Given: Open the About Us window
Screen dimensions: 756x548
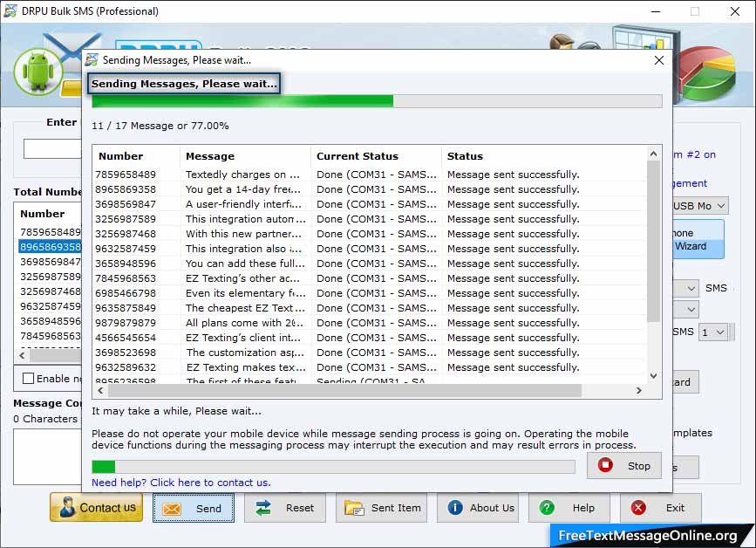Looking at the screenshot, I should pyautogui.click(x=478, y=508).
